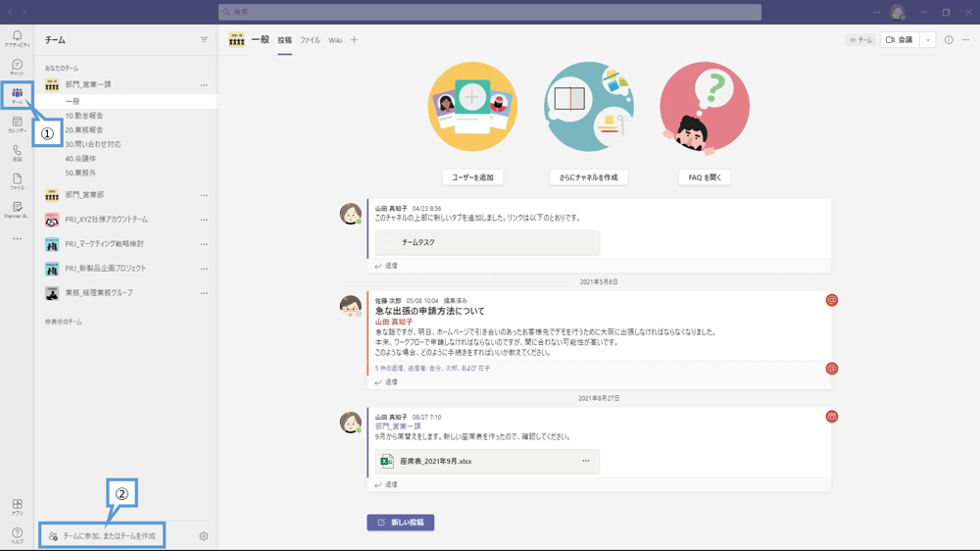The image size is (980, 551).
Task: Go back with navigation arrow
Action: coord(10,12)
